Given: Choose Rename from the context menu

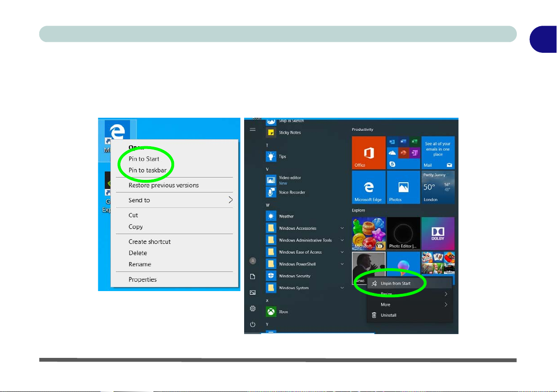Looking at the screenshot, I should (x=140, y=264).
